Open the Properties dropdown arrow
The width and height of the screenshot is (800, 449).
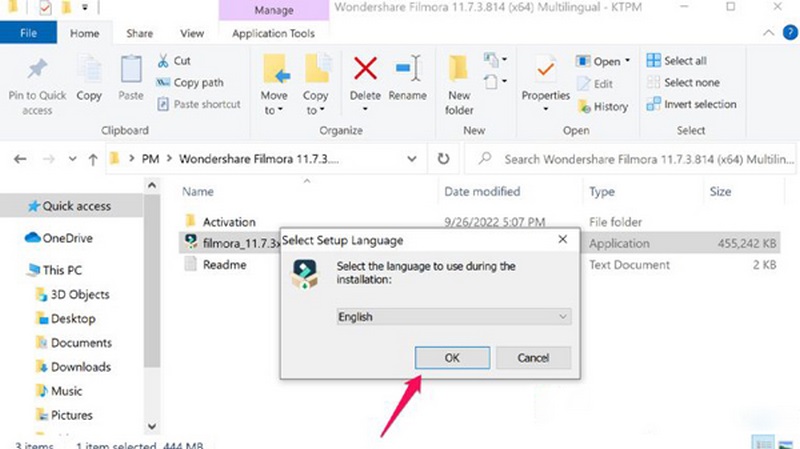(545, 109)
